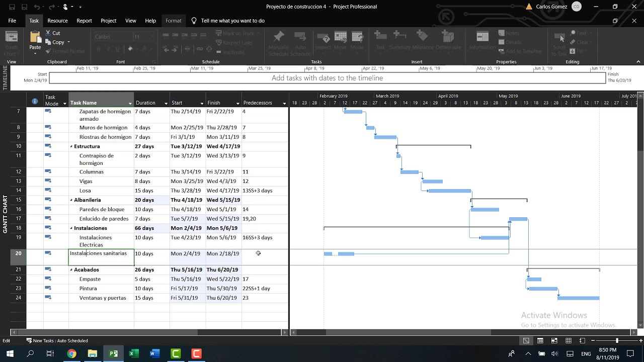
Task: Click the Cut scissors icon
Action: (x=48, y=33)
